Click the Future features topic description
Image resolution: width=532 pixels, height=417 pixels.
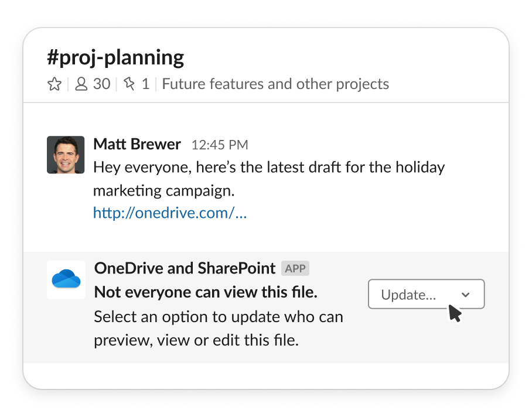275,84
